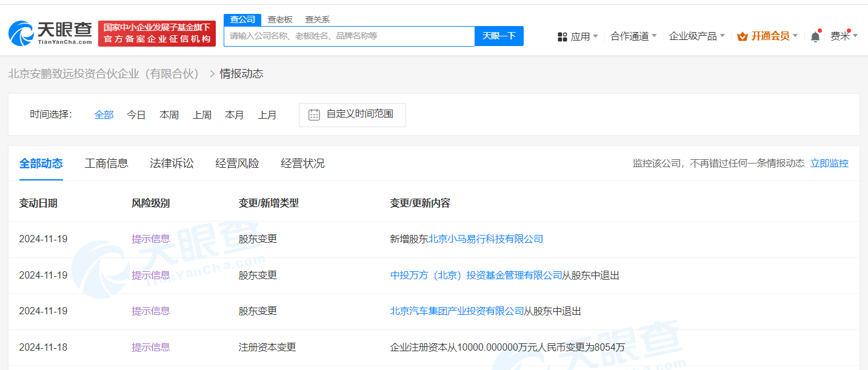Viewport: 868px width, 370px height.
Task: Filter time by 今日
Action: pos(136,114)
